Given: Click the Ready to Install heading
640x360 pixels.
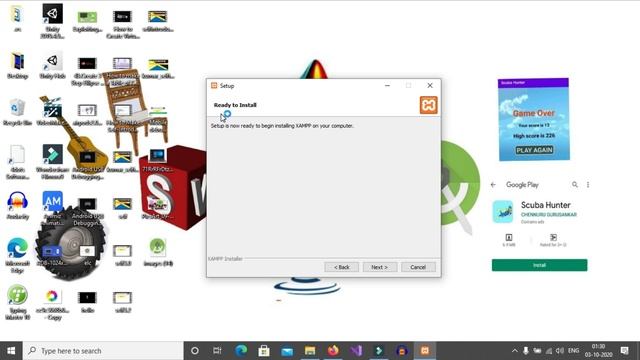Looking at the screenshot, I should point(235,105).
